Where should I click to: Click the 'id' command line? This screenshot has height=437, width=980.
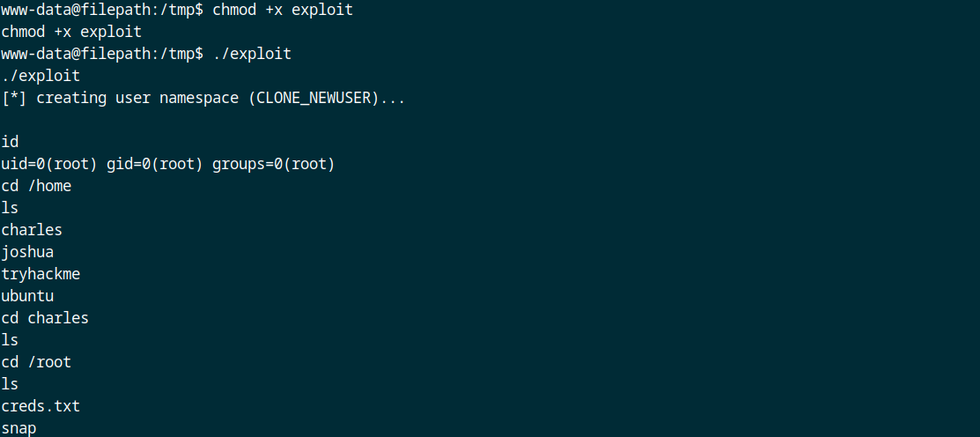coord(10,142)
